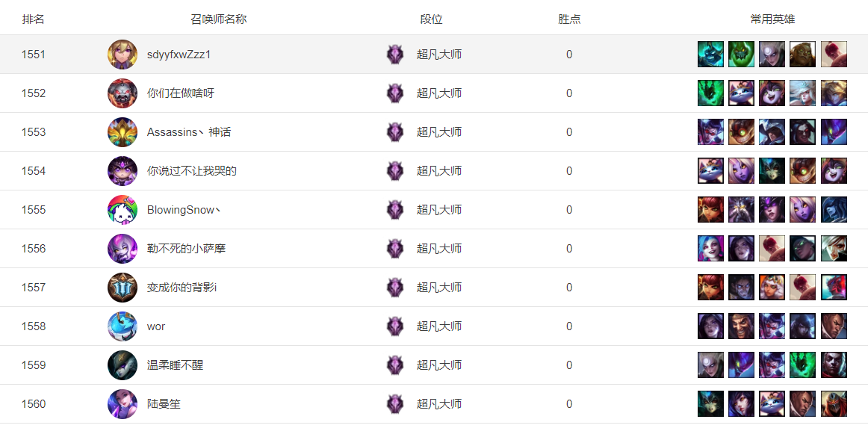Click the 召唤师名称 column header
The image size is (868, 434).
[219, 19]
